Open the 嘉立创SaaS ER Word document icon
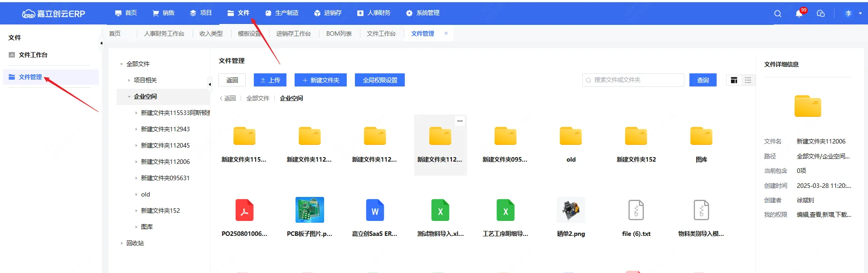Image resolution: width=868 pixels, height=273 pixels. click(x=375, y=211)
